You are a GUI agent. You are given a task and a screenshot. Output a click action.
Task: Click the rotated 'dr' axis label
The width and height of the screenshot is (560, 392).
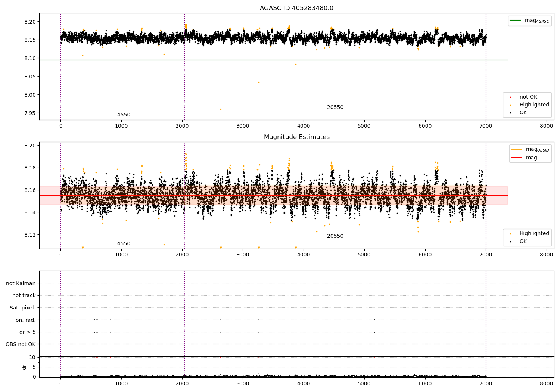pyautogui.click(x=24, y=367)
